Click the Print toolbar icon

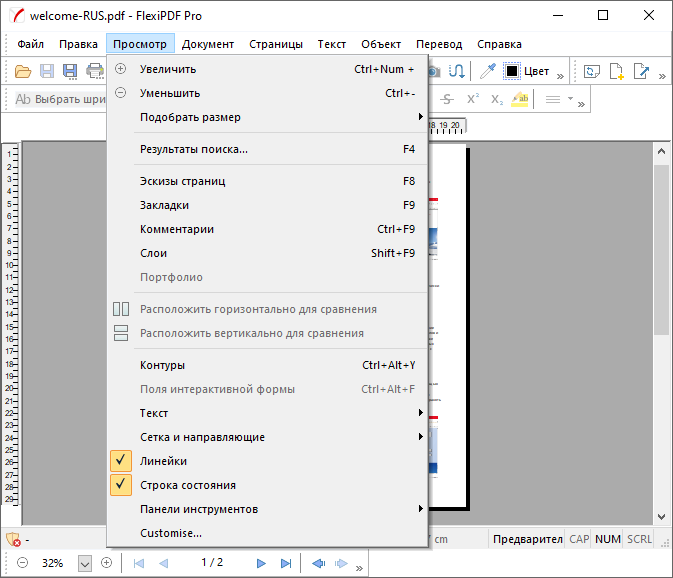95,71
